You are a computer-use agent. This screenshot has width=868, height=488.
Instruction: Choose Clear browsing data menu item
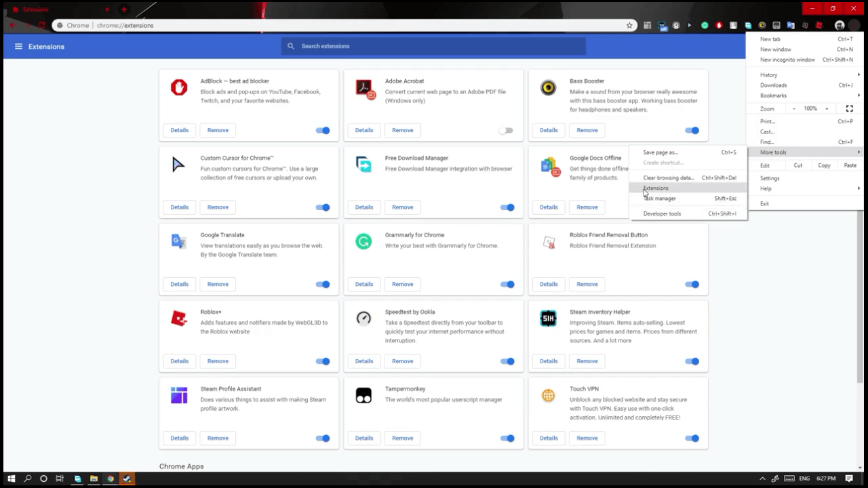[688, 178]
